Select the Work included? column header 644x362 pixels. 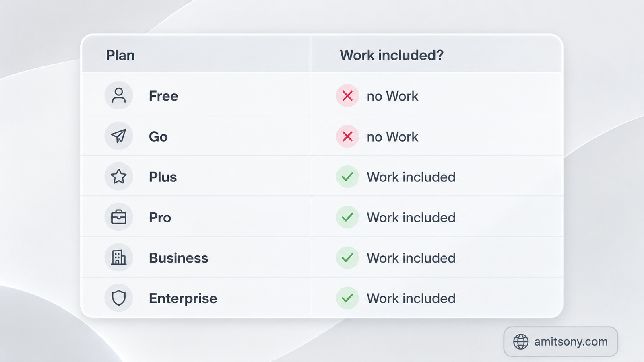pyautogui.click(x=392, y=55)
